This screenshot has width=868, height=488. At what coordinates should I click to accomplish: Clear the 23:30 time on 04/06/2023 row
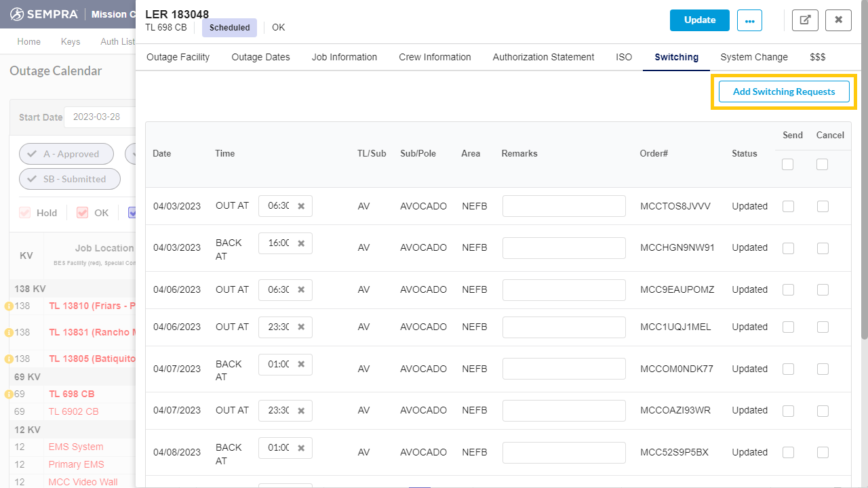(301, 327)
